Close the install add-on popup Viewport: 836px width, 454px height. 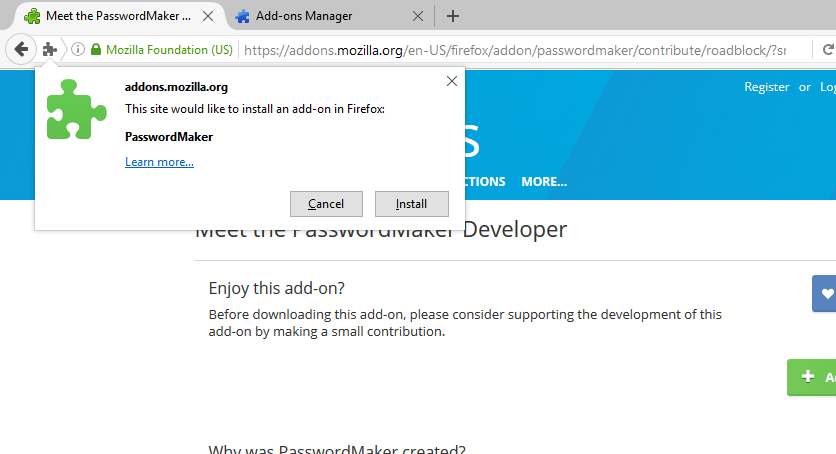pyautogui.click(x=451, y=82)
